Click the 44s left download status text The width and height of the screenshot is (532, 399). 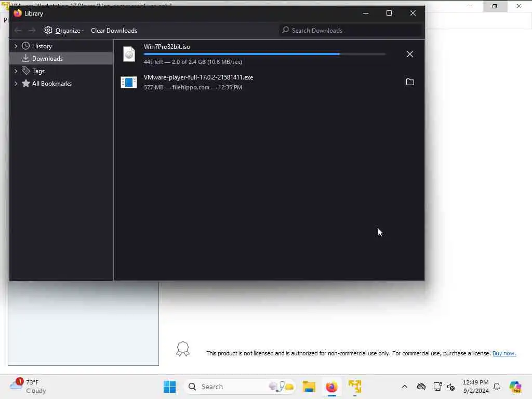pyautogui.click(x=193, y=62)
